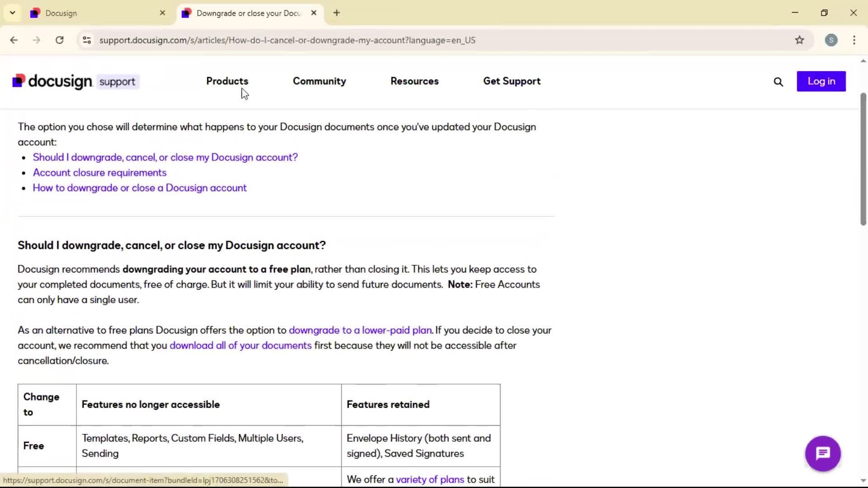Viewport: 868px width, 488px height.
Task: Open the Account closure requirements link
Action: [99, 173]
